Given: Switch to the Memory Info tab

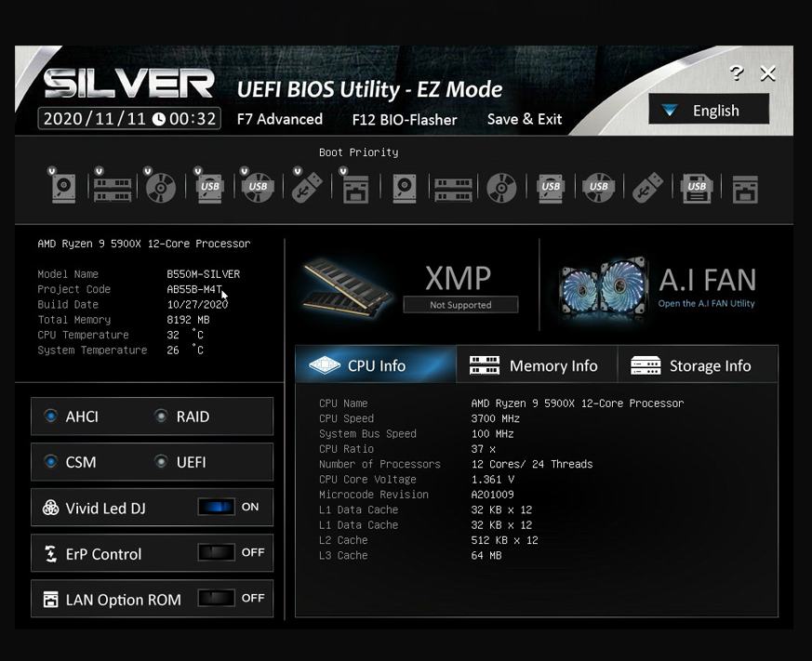Looking at the screenshot, I should [537, 365].
